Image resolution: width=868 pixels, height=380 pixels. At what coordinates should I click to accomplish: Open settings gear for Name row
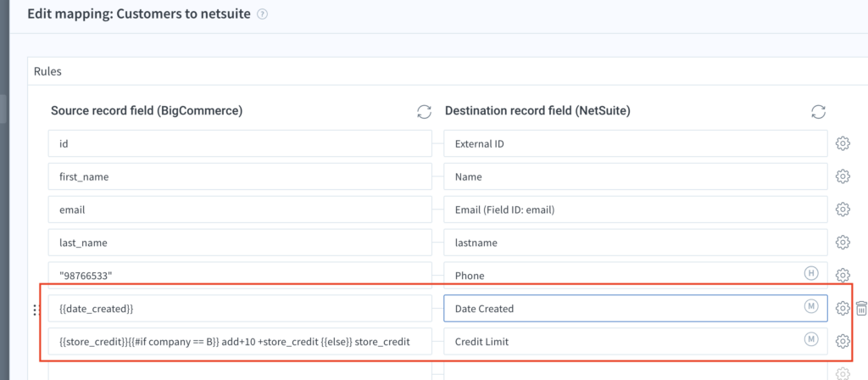pos(843,176)
